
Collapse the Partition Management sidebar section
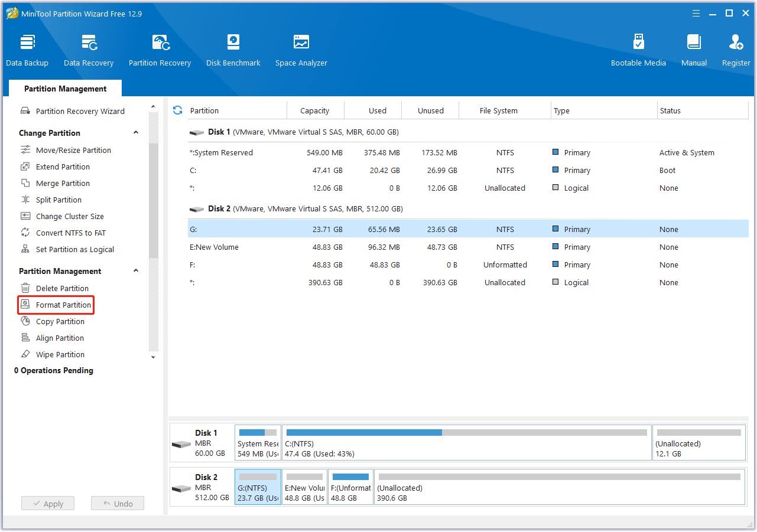coord(136,271)
